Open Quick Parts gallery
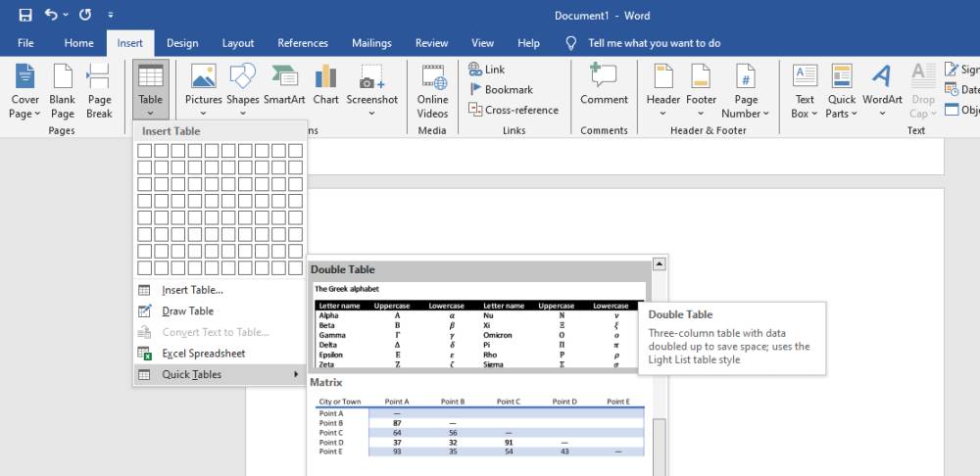This screenshot has height=476, width=980. (842, 90)
